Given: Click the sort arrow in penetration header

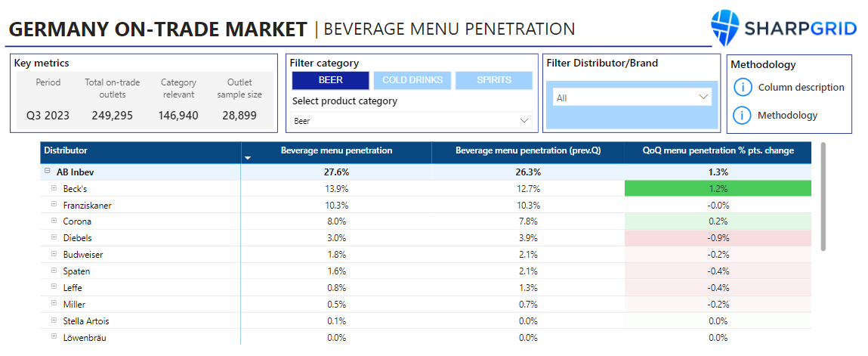Looking at the screenshot, I should (x=248, y=158).
